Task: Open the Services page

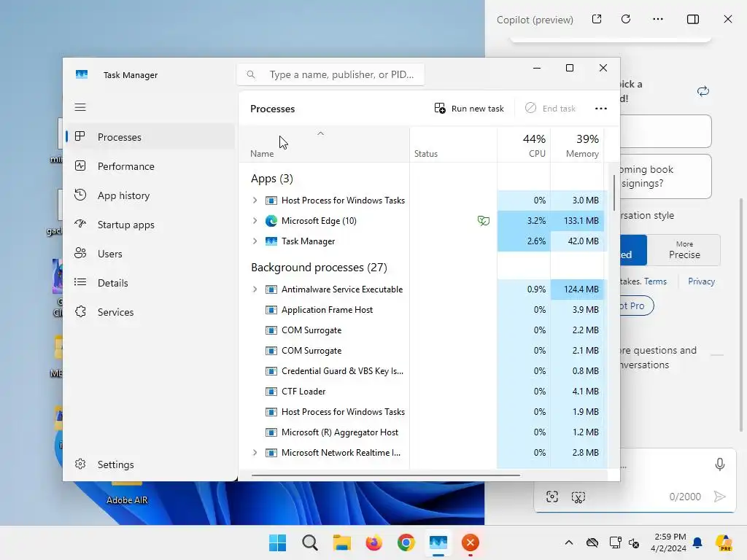Action: [150, 312]
